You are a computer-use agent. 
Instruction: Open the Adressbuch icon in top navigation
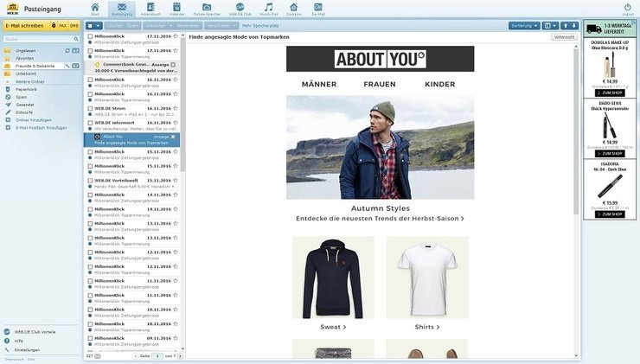tap(150, 7)
